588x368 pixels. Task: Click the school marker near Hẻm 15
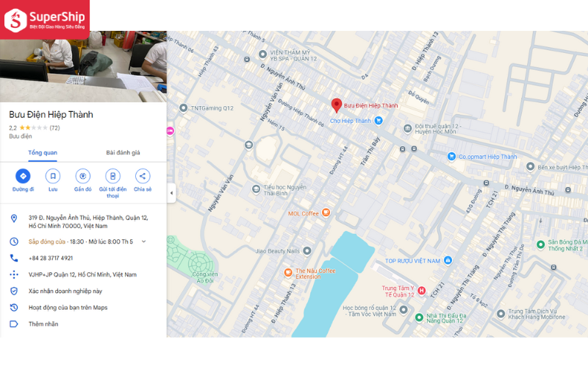248,144
